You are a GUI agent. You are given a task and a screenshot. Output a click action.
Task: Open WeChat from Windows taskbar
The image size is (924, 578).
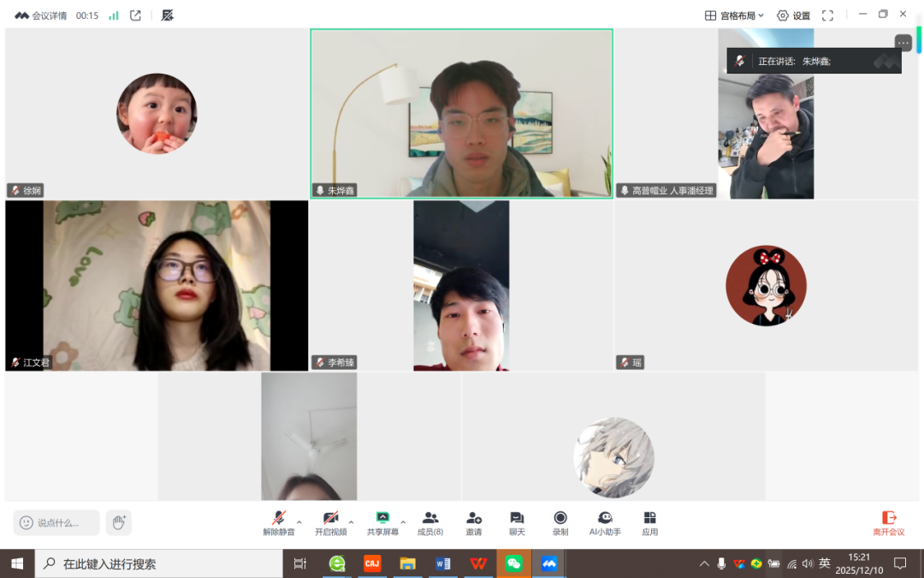[x=513, y=563]
